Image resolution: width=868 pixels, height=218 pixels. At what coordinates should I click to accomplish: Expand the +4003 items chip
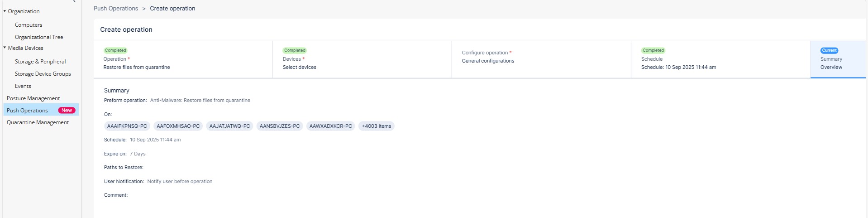click(x=376, y=126)
